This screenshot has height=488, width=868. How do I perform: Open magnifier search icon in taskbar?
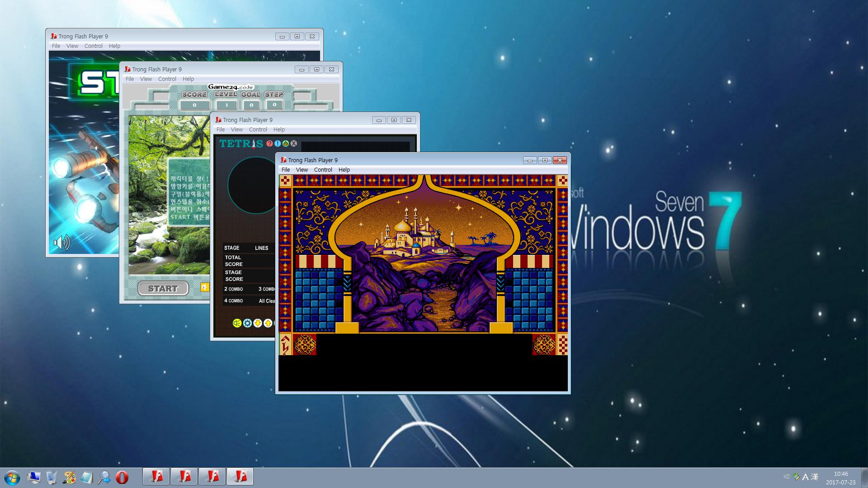104,477
